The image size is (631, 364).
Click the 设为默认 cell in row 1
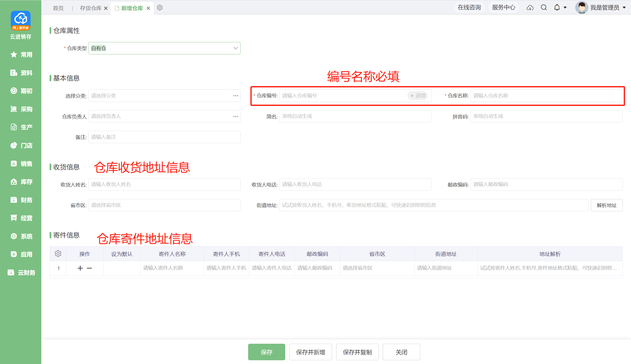coord(122,268)
